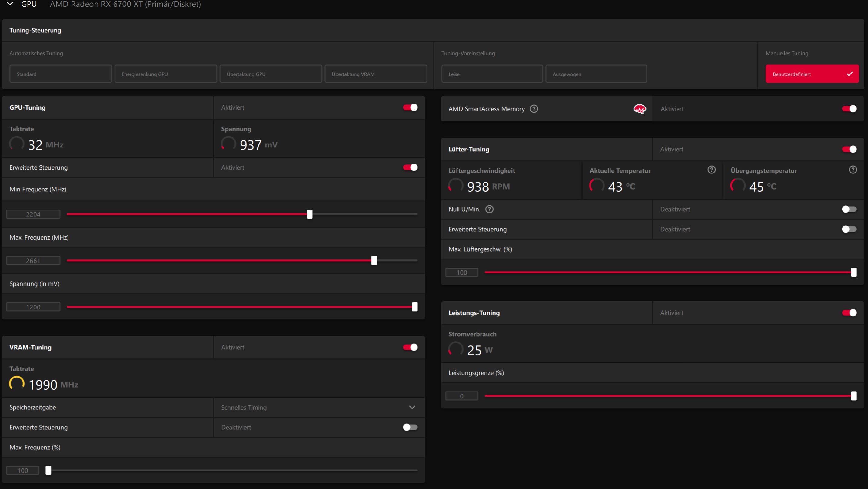Click the Max. Frequenz (MHz) slider handle
This screenshot has height=489, width=868.
click(x=374, y=260)
